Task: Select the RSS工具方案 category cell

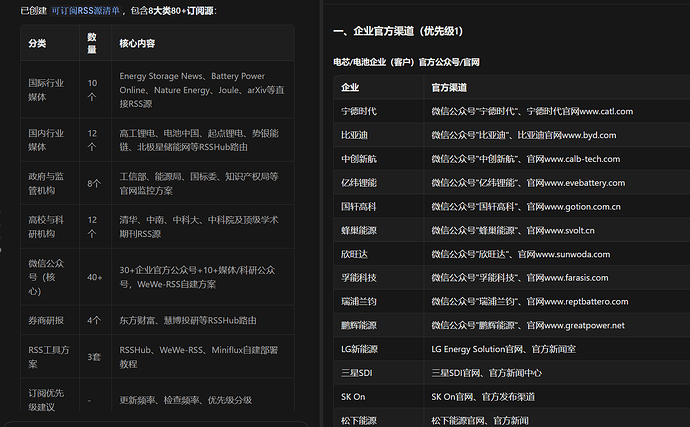Action: click(48, 357)
